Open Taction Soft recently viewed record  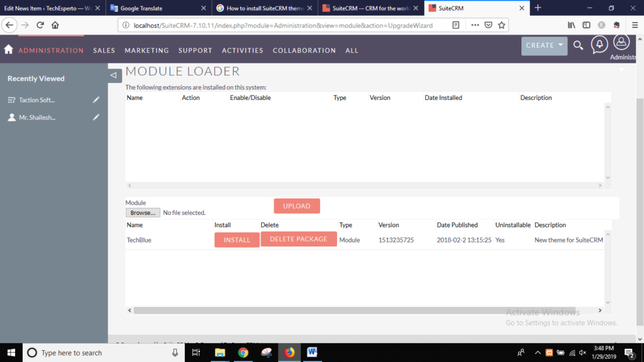point(36,100)
